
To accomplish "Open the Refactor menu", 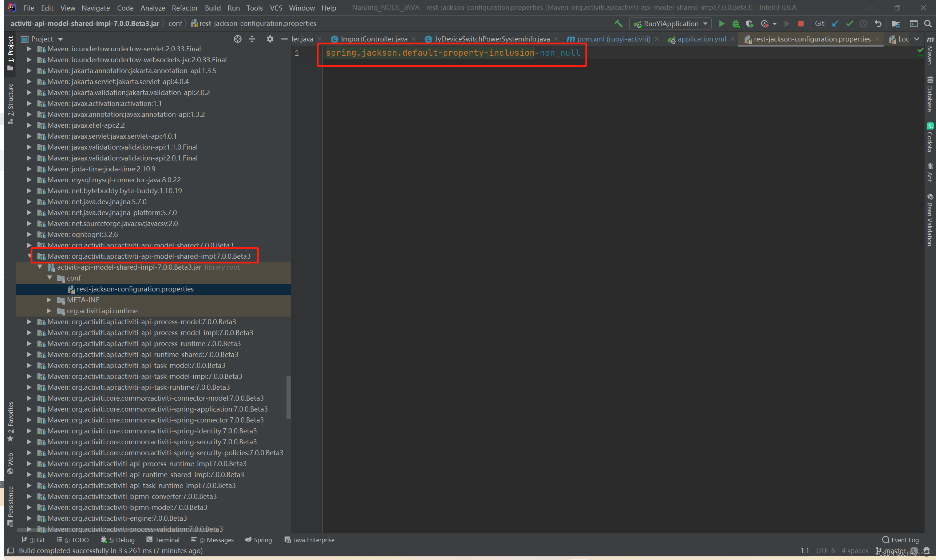I will click(184, 8).
